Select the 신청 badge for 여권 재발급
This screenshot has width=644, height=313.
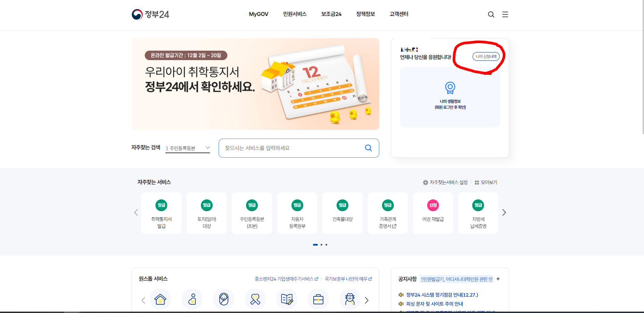coord(433,205)
